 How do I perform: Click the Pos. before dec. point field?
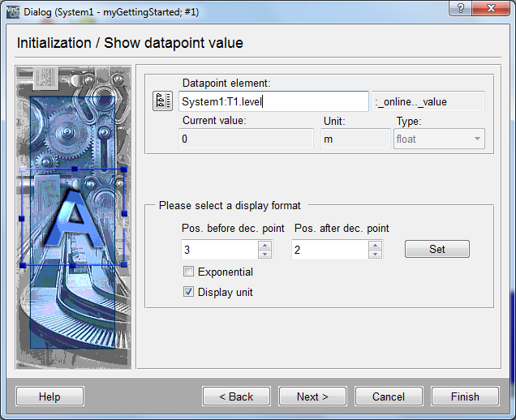(x=219, y=250)
